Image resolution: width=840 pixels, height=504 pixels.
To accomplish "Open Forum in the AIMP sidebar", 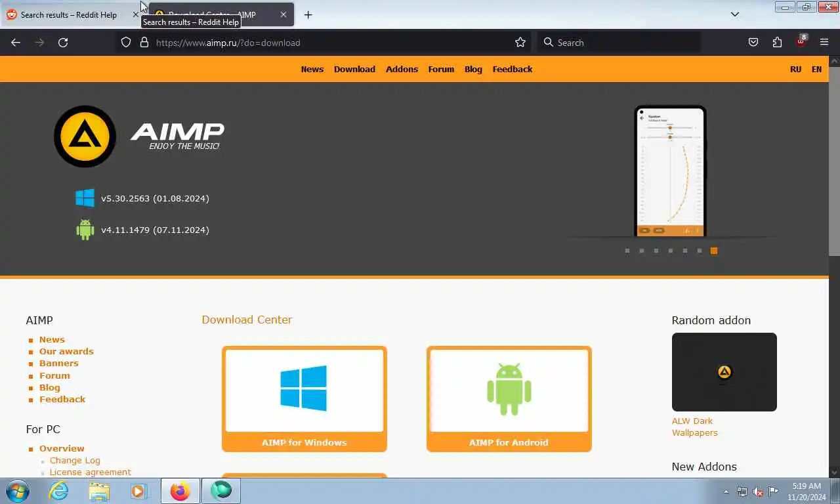I will click(x=54, y=375).
